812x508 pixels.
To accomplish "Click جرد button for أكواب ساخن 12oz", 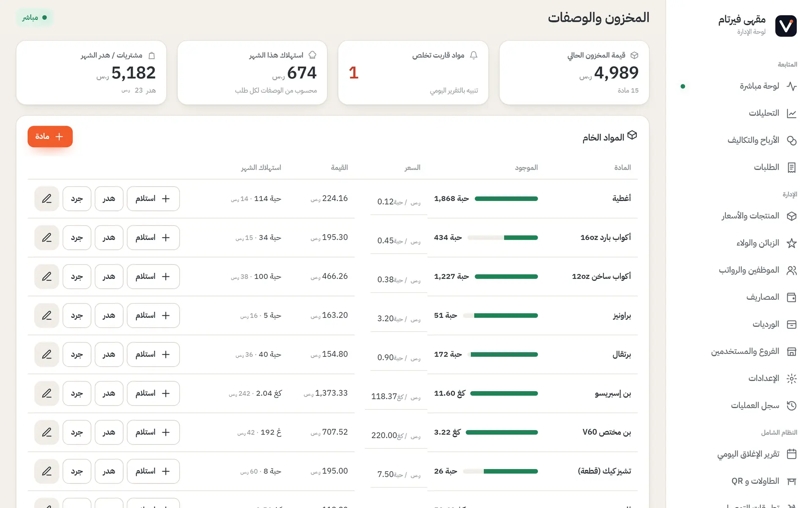I will pos(77,276).
